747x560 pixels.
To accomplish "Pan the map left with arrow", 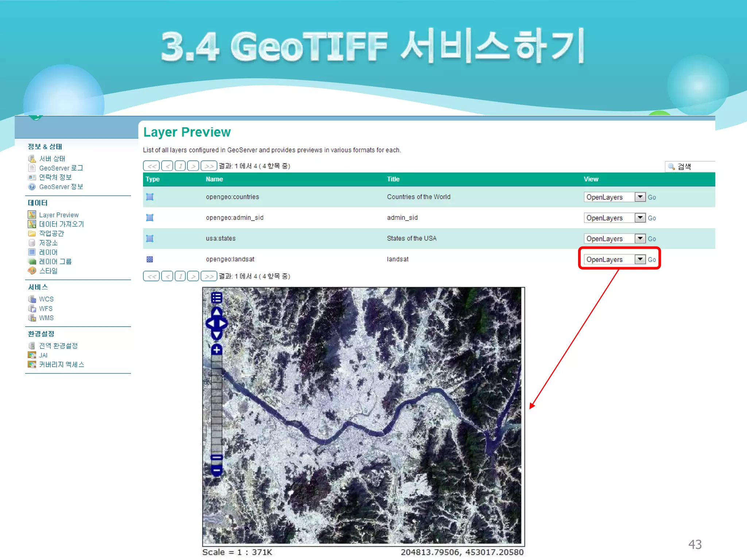I will [210, 323].
